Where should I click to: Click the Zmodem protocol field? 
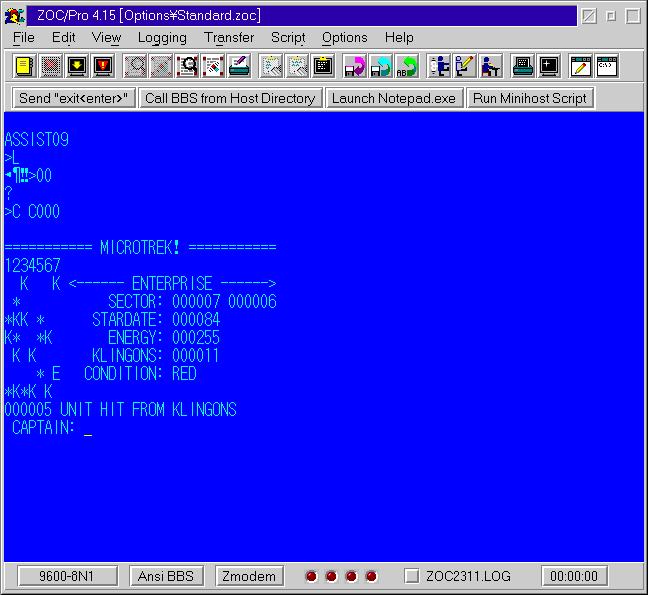[x=249, y=576]
